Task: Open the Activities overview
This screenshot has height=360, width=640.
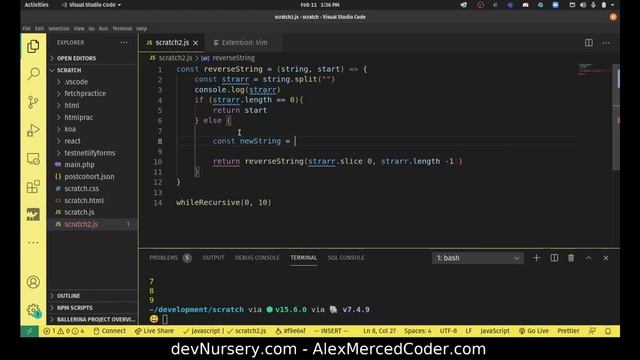Action: coord(36,5)
